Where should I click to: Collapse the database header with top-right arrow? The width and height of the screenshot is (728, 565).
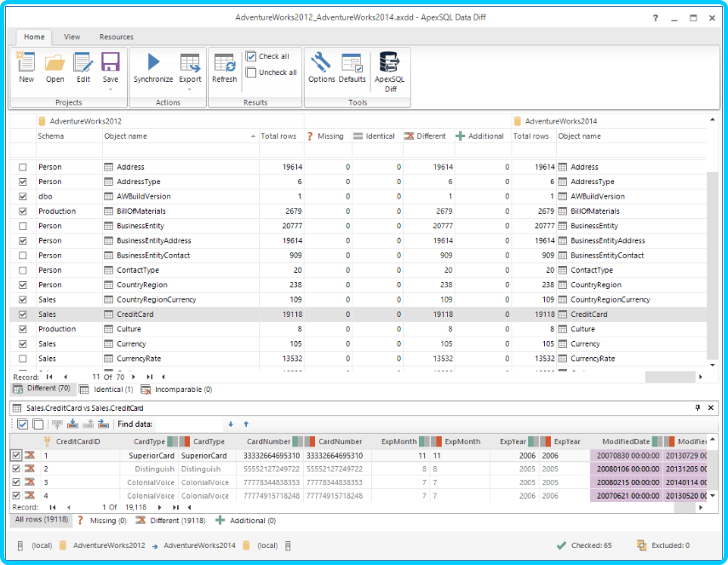(712, 120)
